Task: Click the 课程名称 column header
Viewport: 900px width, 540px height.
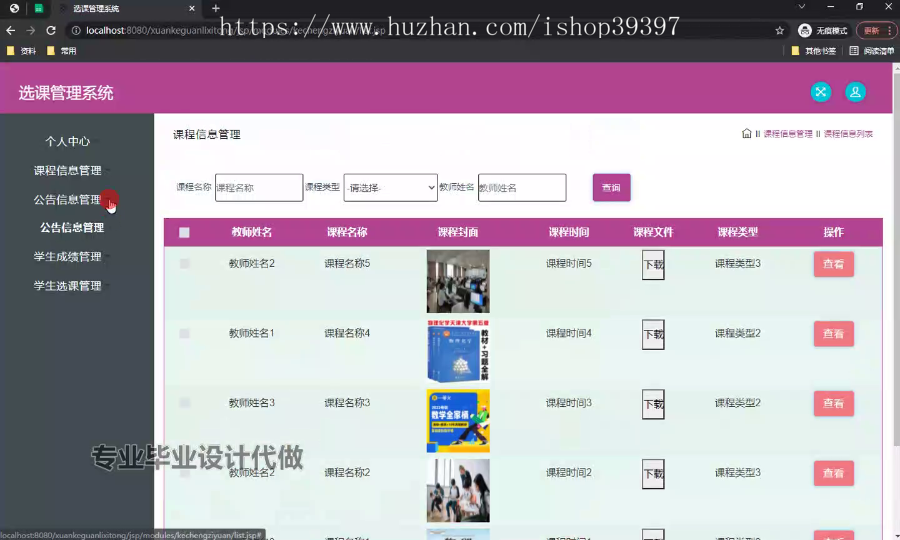Action: pos(347,232)
